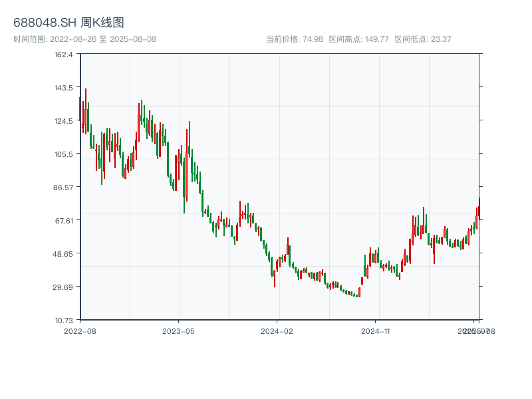The width and height of the screenshot is (532, 399).
Task: Click the chart title 688048.SH 周K线图
Action: point(68,23)
